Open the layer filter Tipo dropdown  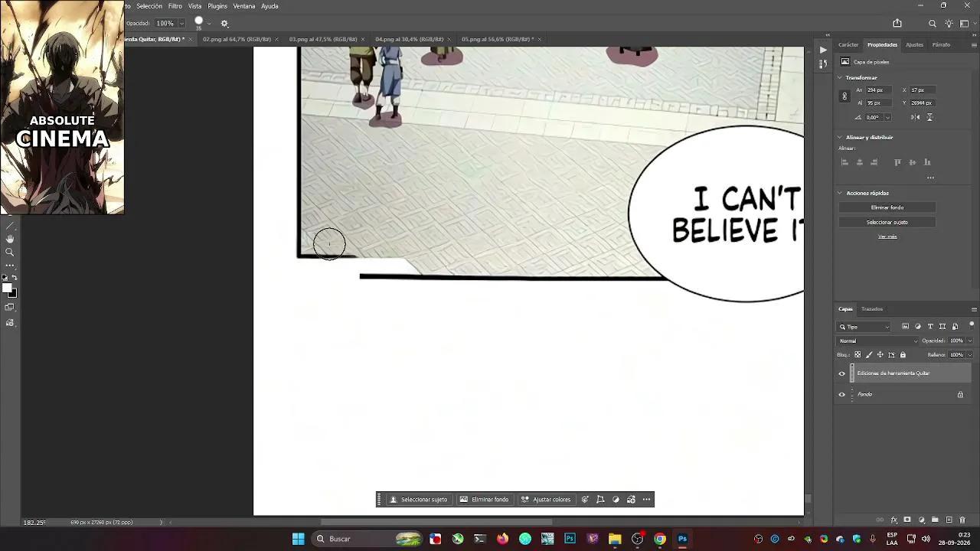pyautogui.click(x=864, y=327)
